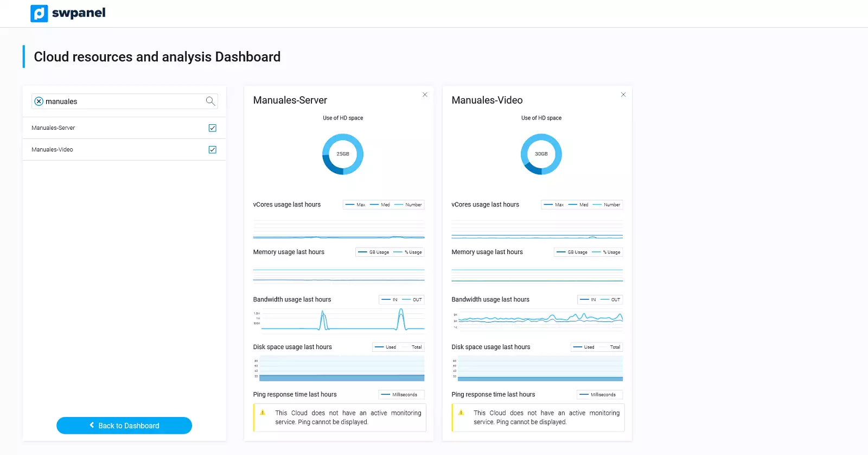The image size is (868, 455).
Task: Go Back to Dashboard
Action: pos(124,426)
